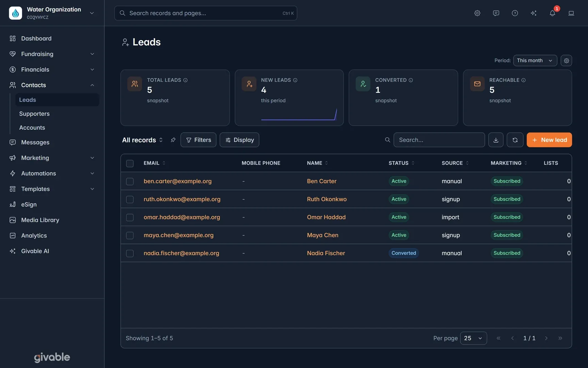The width and height of the screenshot is (588, 368).
Task: Check the Nadia Fischer row checkbox
Action: pyautogui.click(x=130, y=253)
